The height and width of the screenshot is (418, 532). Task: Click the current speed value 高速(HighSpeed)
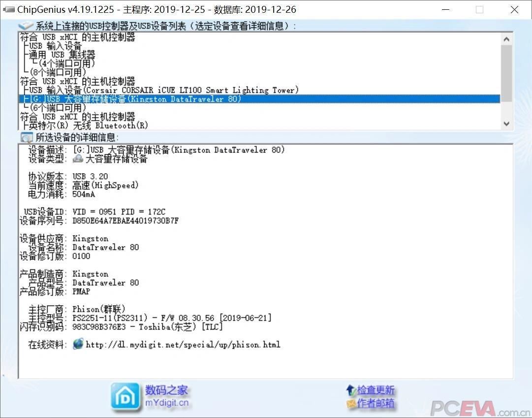[105, 185]
